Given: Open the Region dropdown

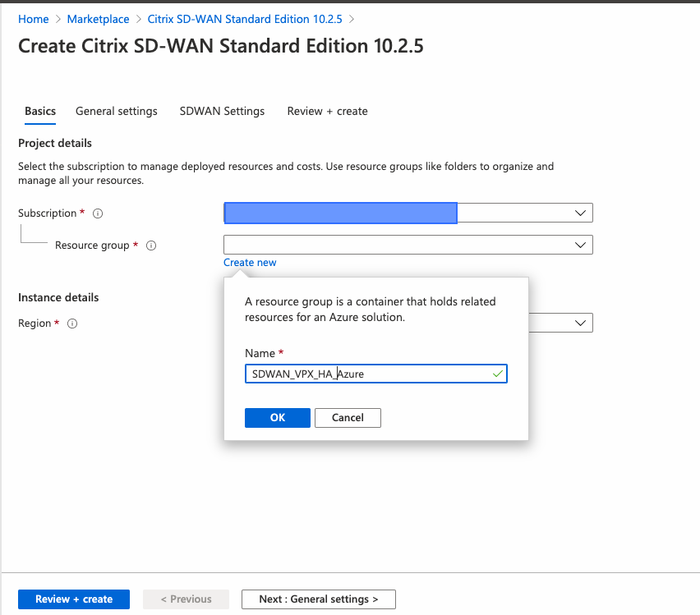Looking at the screenshot, I should point(560,323).
